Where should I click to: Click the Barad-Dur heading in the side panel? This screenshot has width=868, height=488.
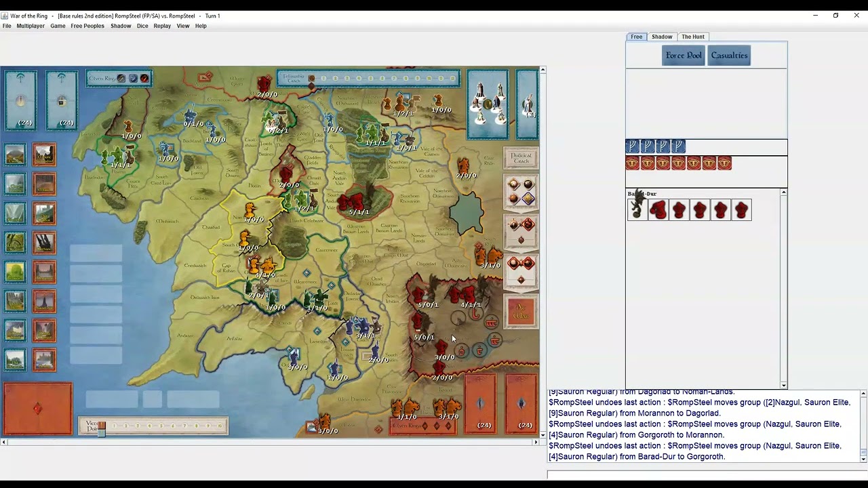642,194
